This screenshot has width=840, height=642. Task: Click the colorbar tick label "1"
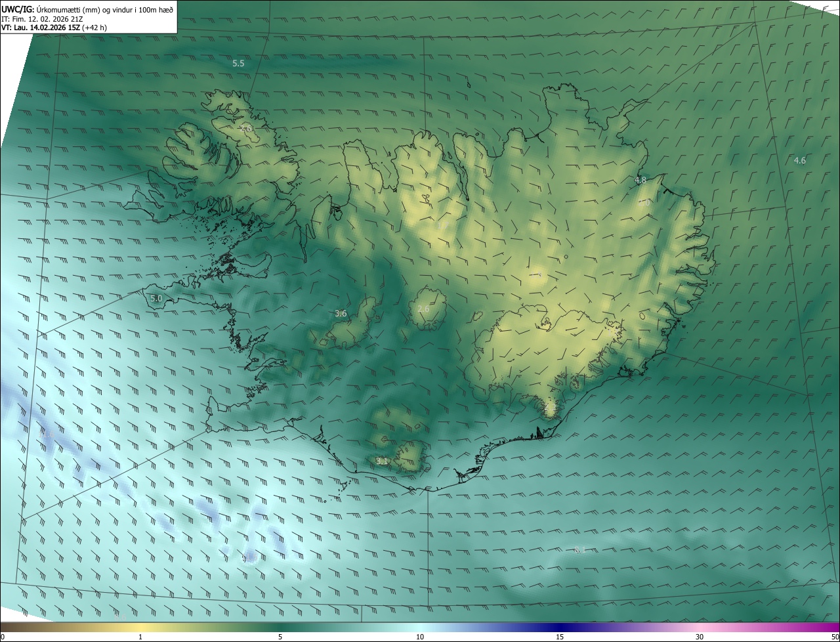(x=140, y=637)
